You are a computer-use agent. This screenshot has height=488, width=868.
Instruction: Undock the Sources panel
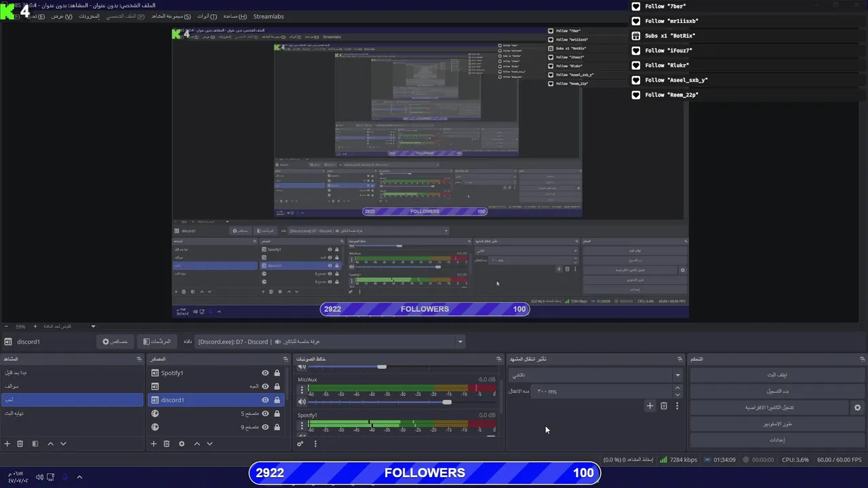(285, 359)
